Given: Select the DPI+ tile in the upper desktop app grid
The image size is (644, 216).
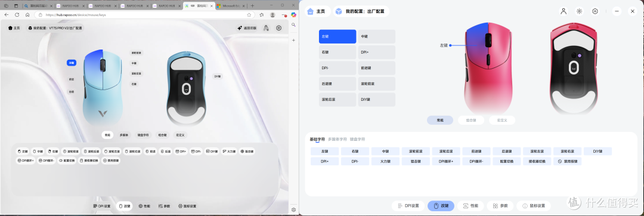Looking at the screenshot, I should (377, 52).
